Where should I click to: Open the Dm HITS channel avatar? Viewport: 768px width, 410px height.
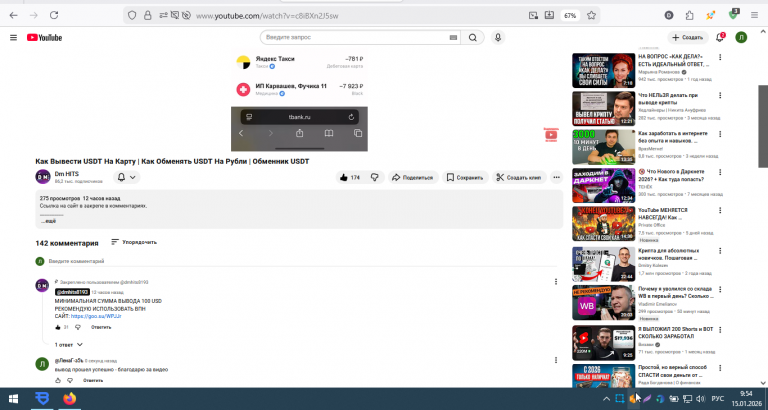[x=43, y=177]
